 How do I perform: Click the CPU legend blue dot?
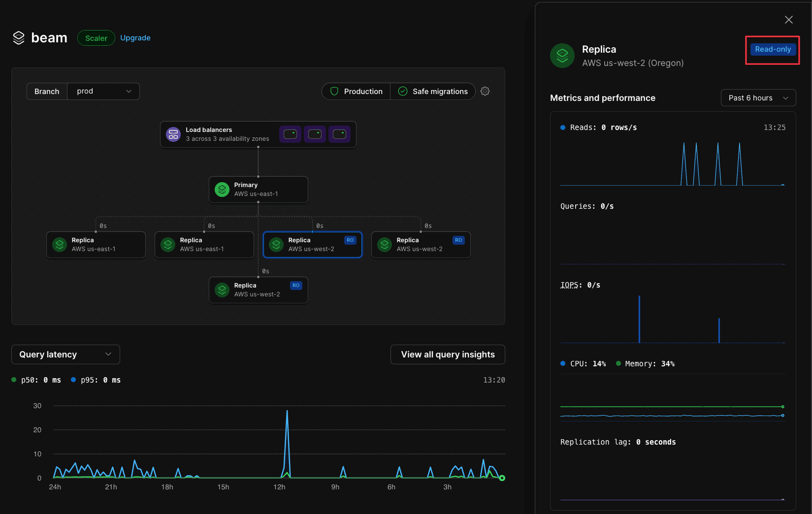point(563,363)
